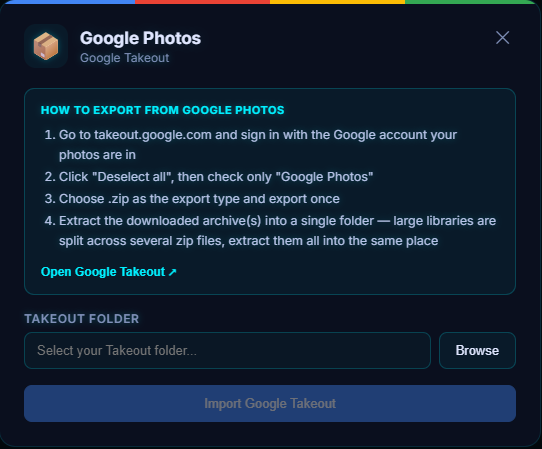The width and height of the screenshot is (542, 449).
Task: Click Import Google Takeout button
Action: [x=270, y=403]
